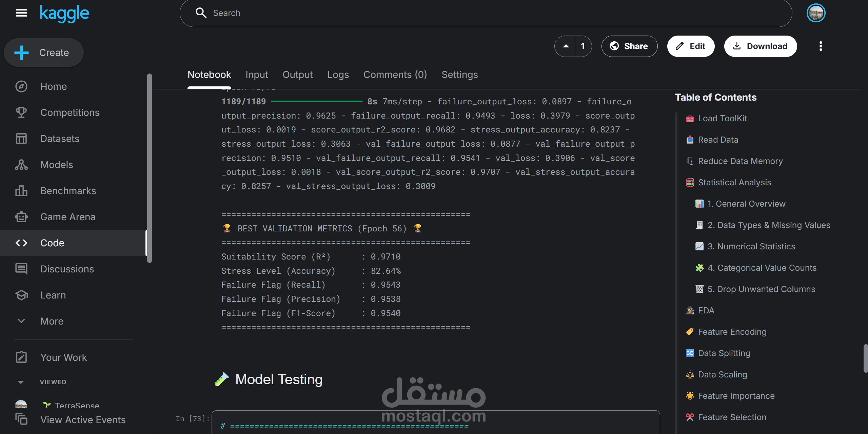This screenshot has height=434, width=868.
Task: Open the hamburger navigation menu
Action: [x=21, y=13]
